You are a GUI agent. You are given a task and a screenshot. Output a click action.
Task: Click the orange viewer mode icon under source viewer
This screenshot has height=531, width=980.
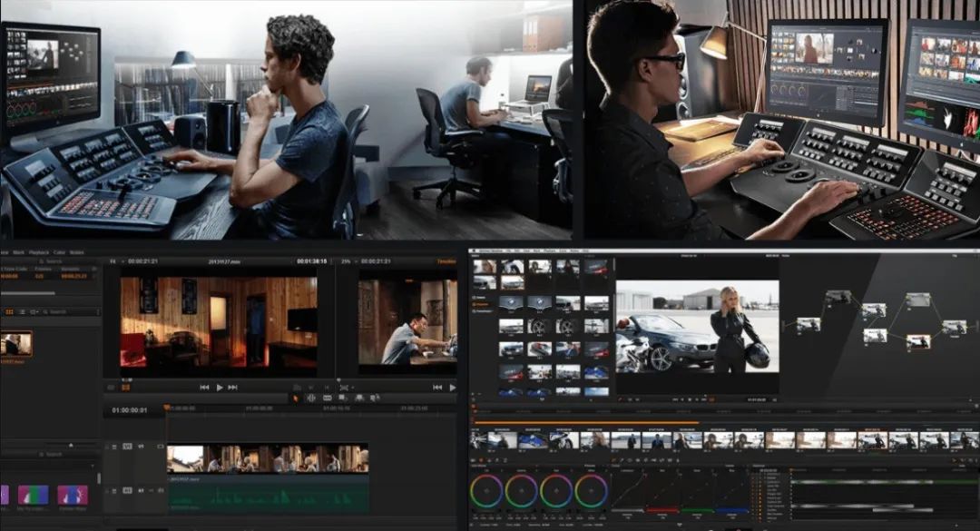pos(125,388)
